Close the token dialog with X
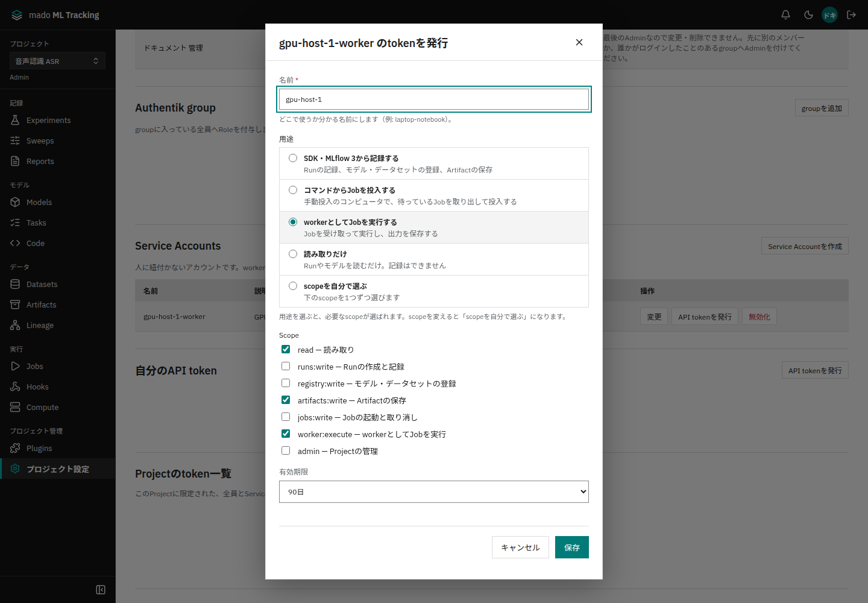Screen dimensions: 868x603 click(x=579, y=42)
